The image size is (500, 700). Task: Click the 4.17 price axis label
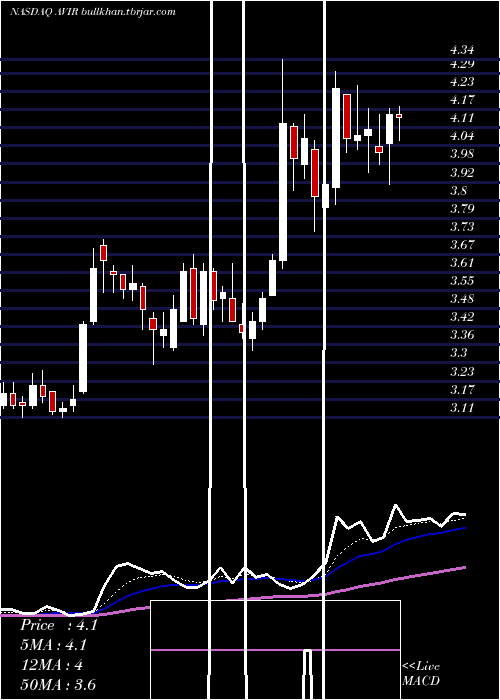point(462,100)
